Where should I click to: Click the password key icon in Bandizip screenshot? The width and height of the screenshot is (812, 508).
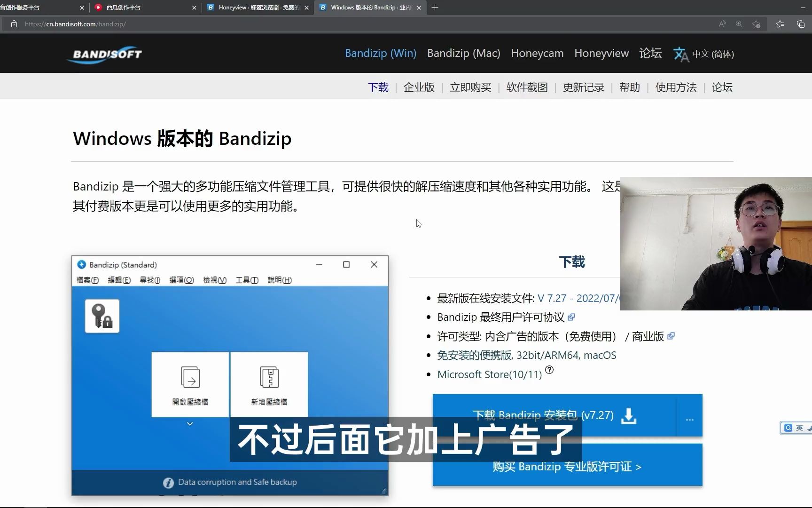click(x=102, y=316)
